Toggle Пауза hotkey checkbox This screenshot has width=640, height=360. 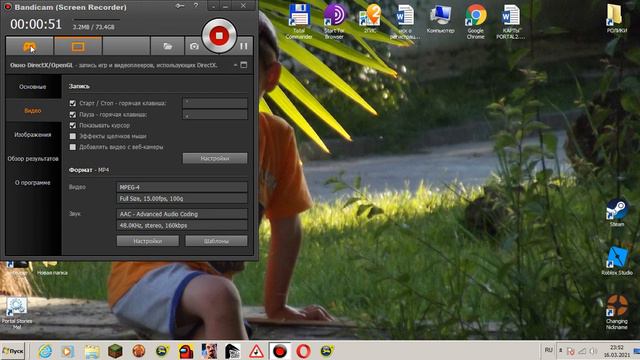point(73,115)
